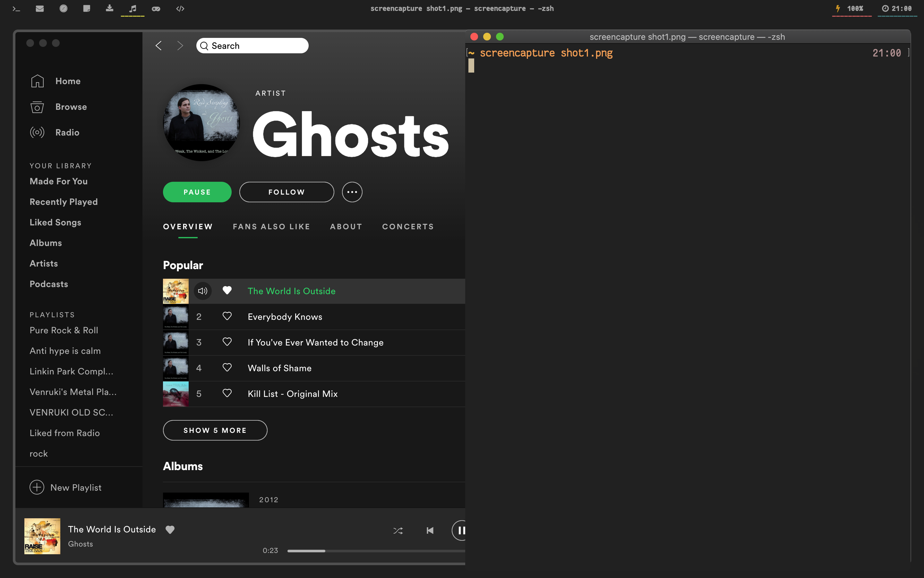Expand the list with Show 5 More

point(215,430)
